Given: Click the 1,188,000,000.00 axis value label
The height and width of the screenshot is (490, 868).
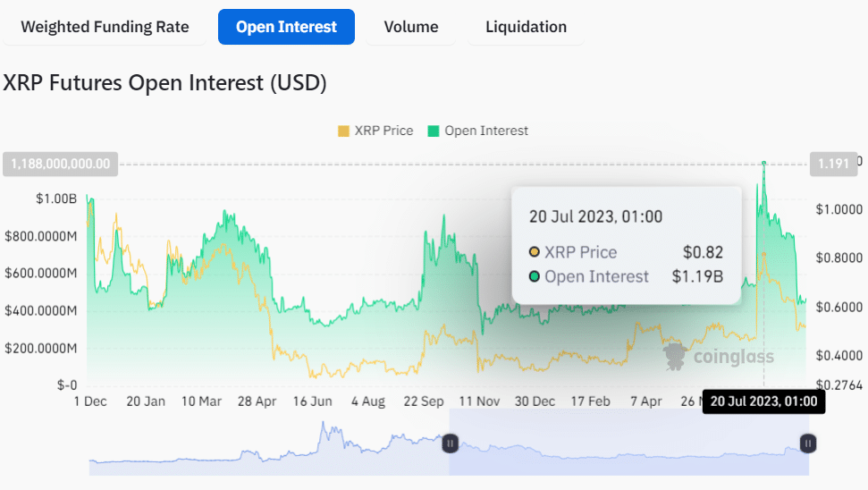Looking at the screenshot, I should coord(60,164).
